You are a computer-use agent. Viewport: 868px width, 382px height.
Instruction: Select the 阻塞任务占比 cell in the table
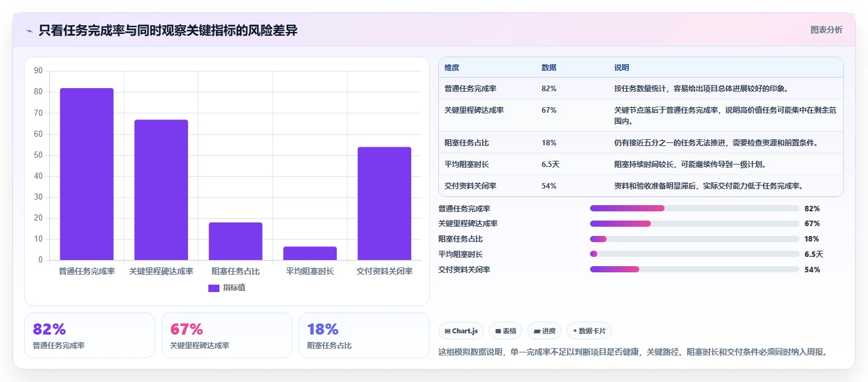467,143
